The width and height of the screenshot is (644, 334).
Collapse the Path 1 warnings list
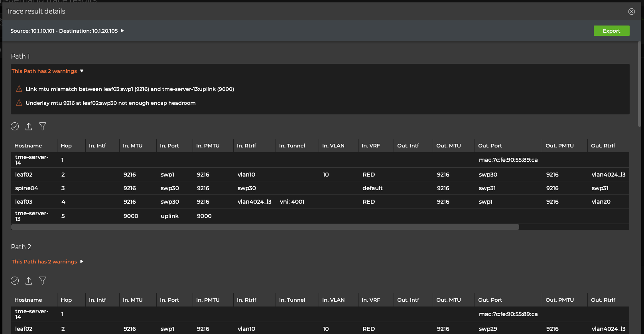tap(82, 71)
